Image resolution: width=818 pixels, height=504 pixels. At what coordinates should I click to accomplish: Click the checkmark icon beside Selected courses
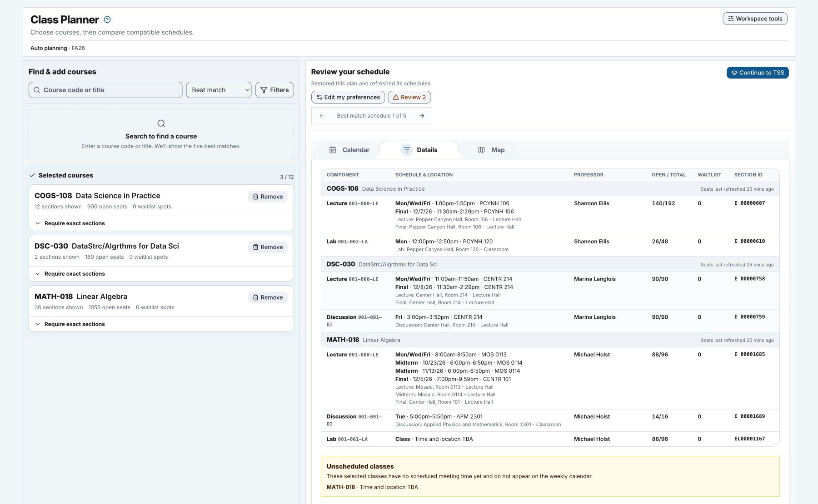coord(32,175)
